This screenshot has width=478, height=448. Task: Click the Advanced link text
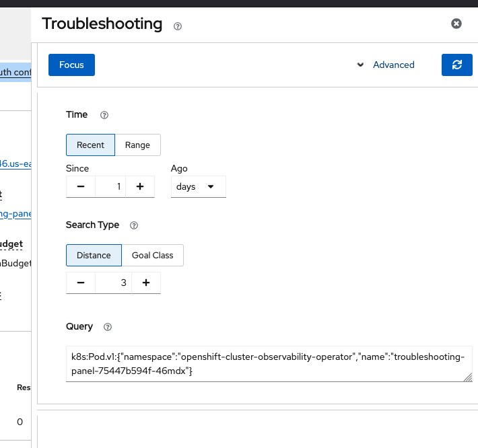pyautogui.click(x=394, y=65)
